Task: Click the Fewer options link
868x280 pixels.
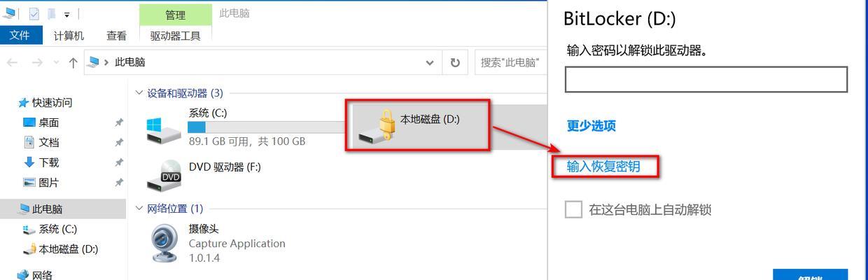Action: coord(591,126)
